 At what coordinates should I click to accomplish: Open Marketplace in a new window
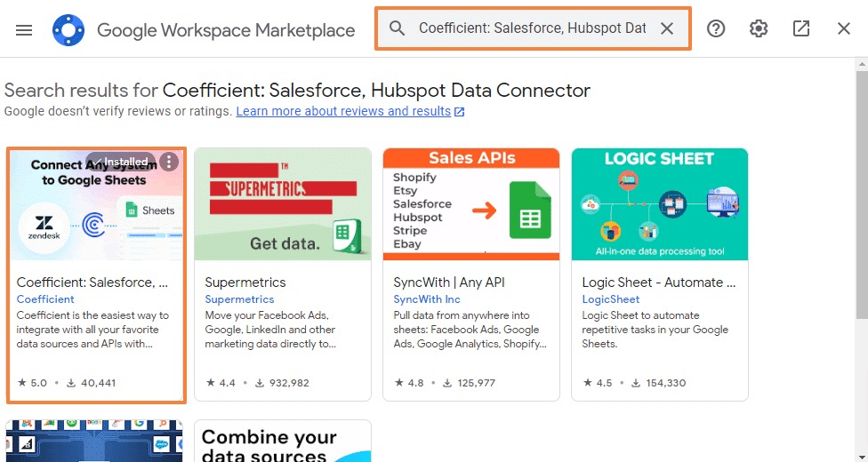[x=801, y=28]
